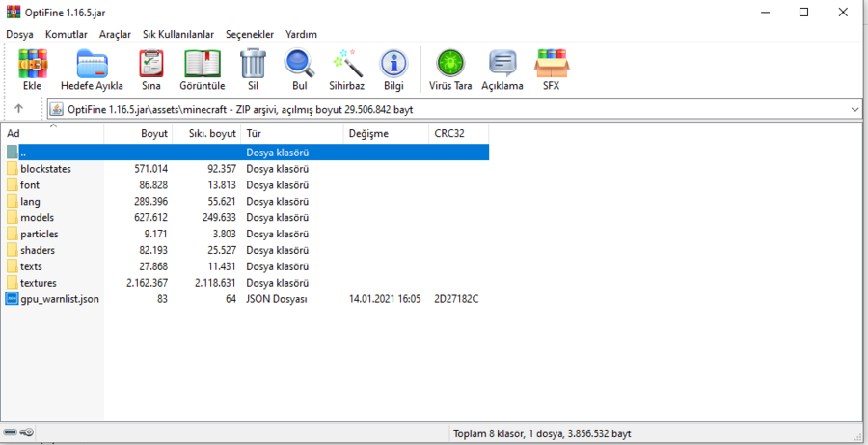868x445 pixels.
Task: Click the Sil (Delete) trash icon
Action: (253, 64)
